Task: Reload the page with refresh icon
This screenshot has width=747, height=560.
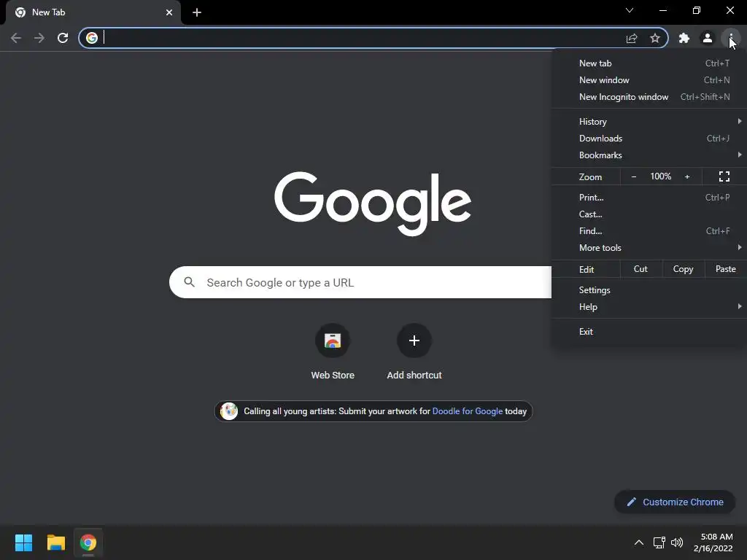Action: [63, 38]
